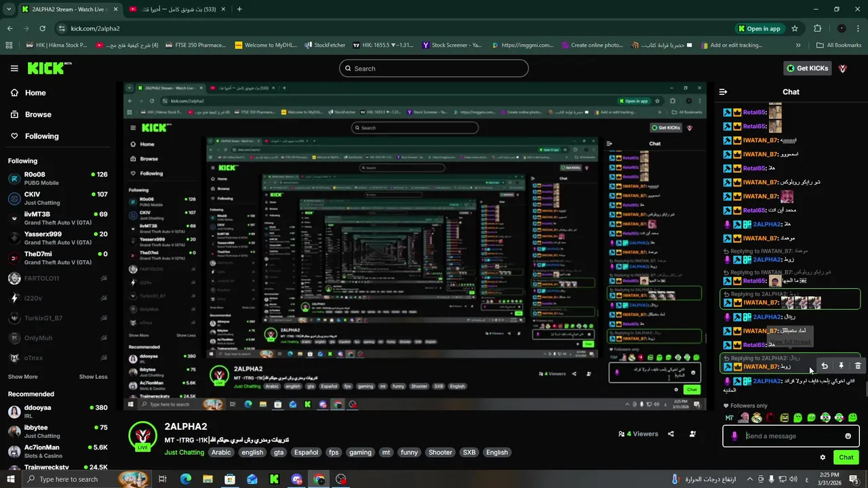Click the Followers only chat label

tap(746, 405)
